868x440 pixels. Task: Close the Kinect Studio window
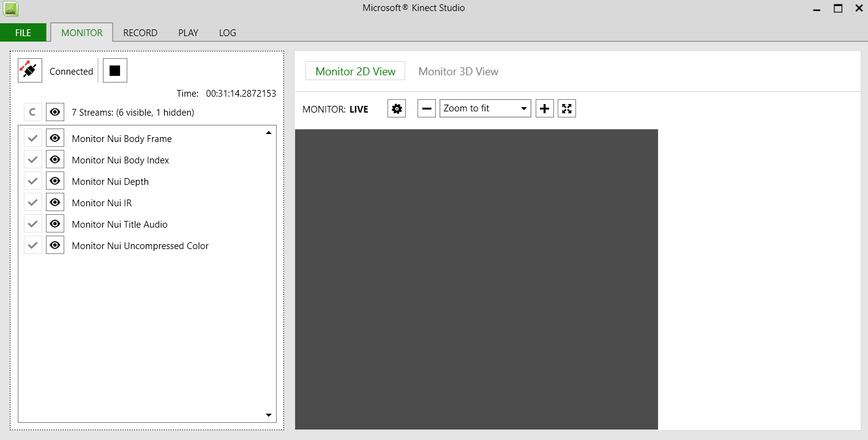point(859,9)
